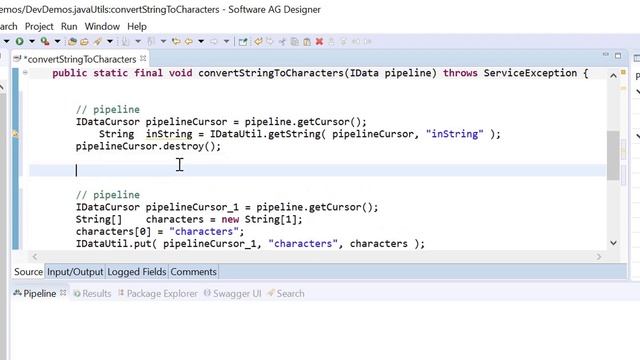Screen dimensions: 640x360
Task: Click the last edit location yellow arrow
Action: point(176,42)
